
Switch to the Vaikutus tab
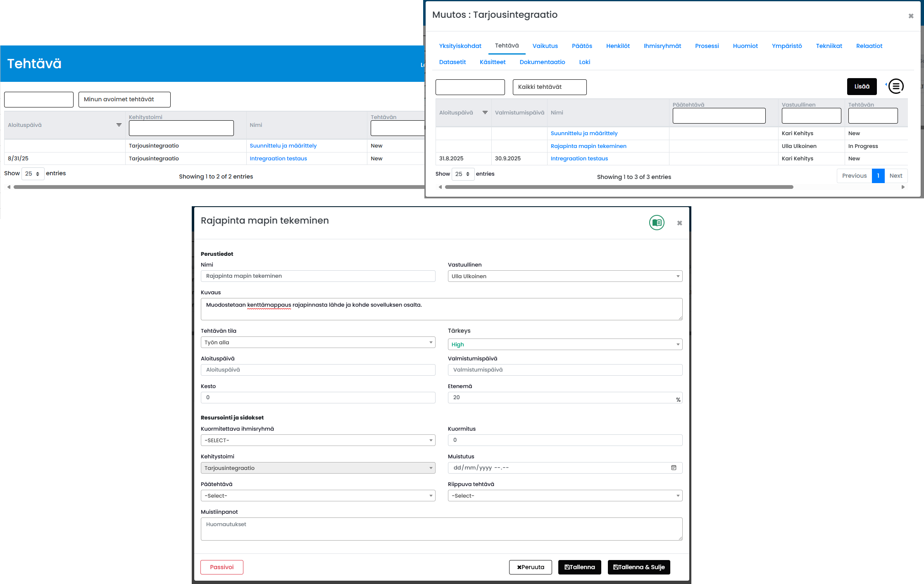545,46
